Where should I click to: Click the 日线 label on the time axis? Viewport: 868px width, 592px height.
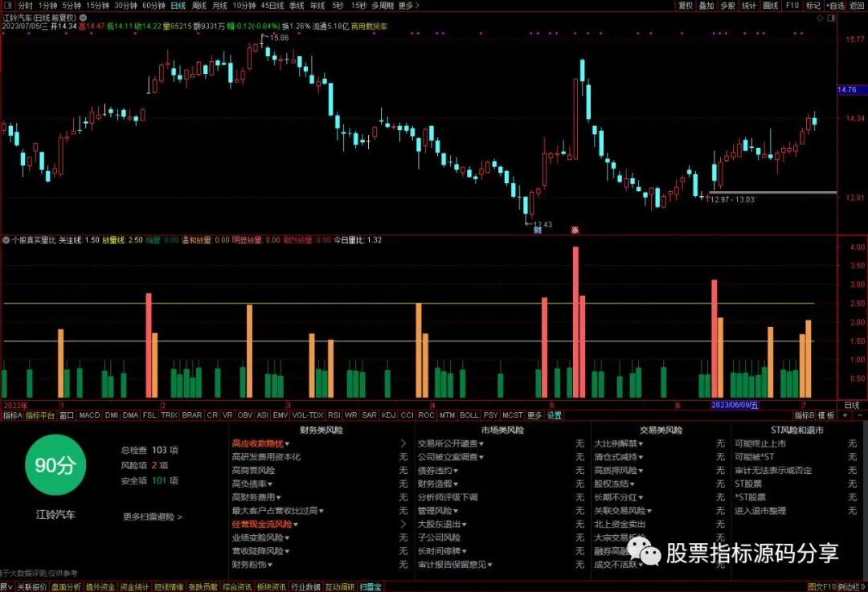click(852, 405)
